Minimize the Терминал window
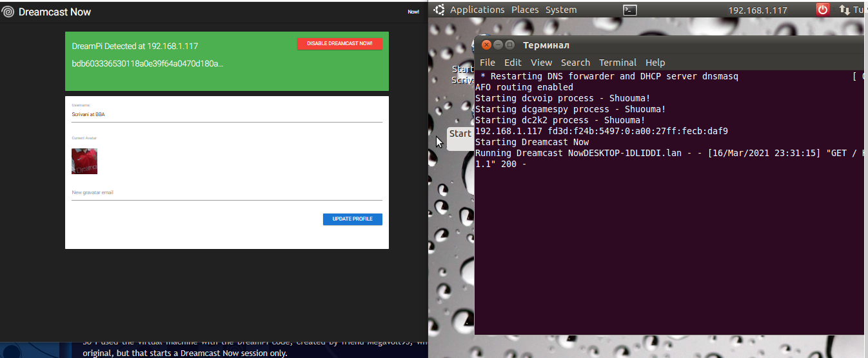Screen dimensions: 868x358 click(x=498, y=45)
